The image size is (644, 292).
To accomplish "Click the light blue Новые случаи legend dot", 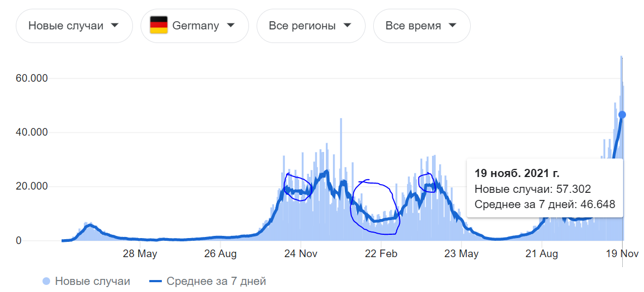I will [x=46, y=281].
